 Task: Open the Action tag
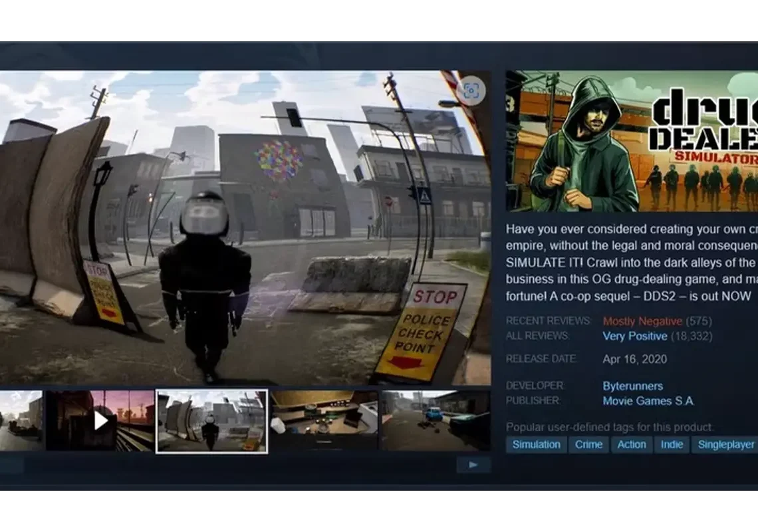coord(632,444)
